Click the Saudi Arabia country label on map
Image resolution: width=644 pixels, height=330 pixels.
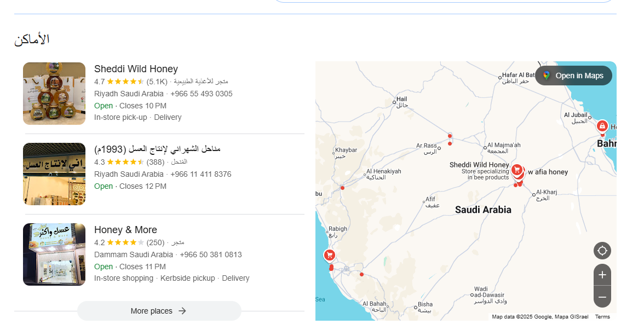pos(483,210)
